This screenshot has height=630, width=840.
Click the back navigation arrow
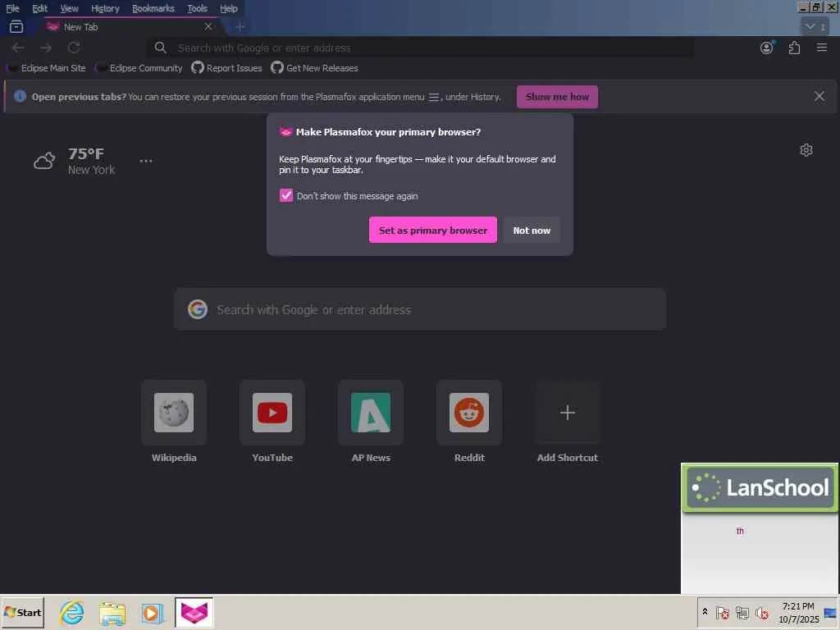point(18,48)
